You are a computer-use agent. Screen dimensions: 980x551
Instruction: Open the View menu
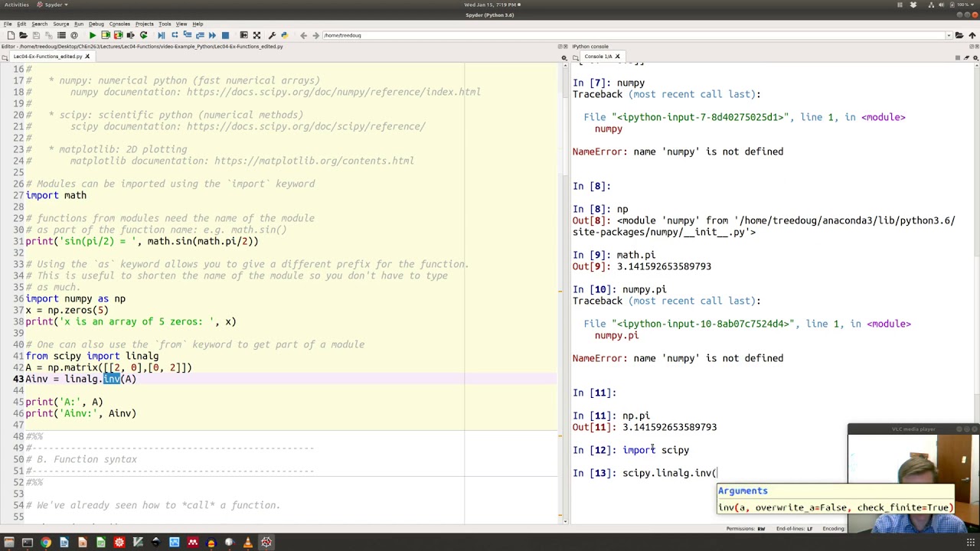pyautogui.click(x=181, y=24)
